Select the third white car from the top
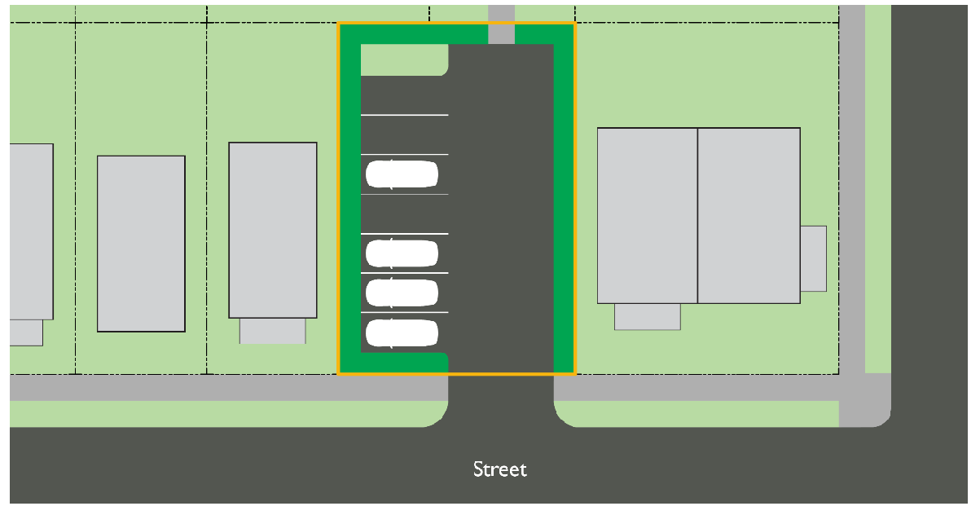 [x=402, y=292]
